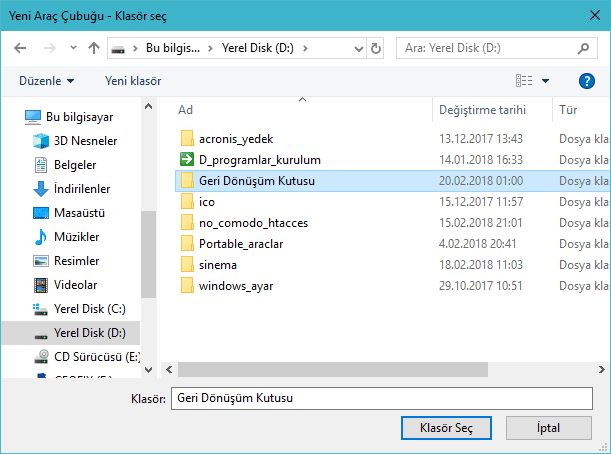Click the D_programlar_kurulum green arrow icon
611x454 pixels.
187,159
